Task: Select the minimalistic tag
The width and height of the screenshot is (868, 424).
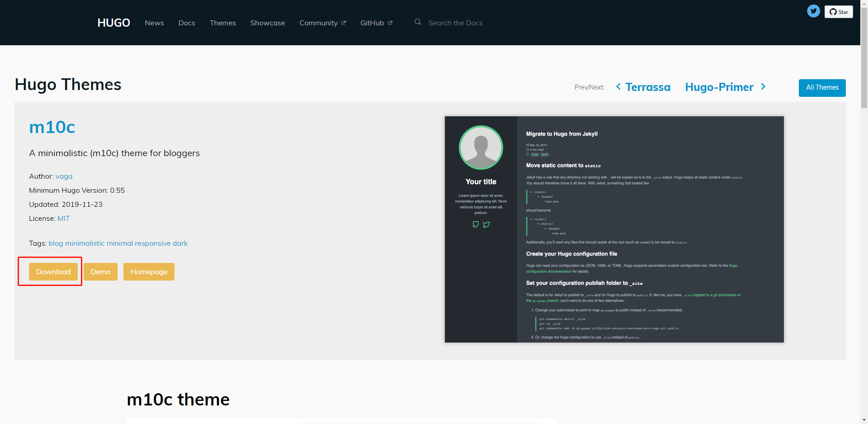Action: tap(85, 243)
